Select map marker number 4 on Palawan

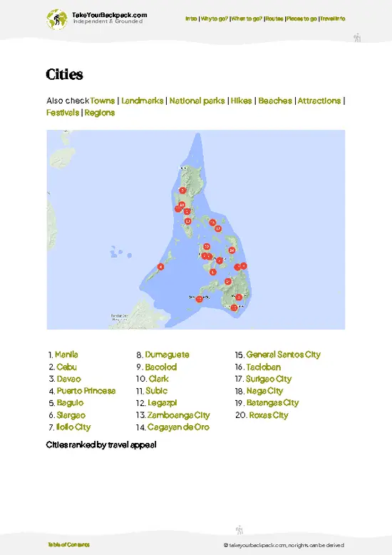tap(160, 267)
